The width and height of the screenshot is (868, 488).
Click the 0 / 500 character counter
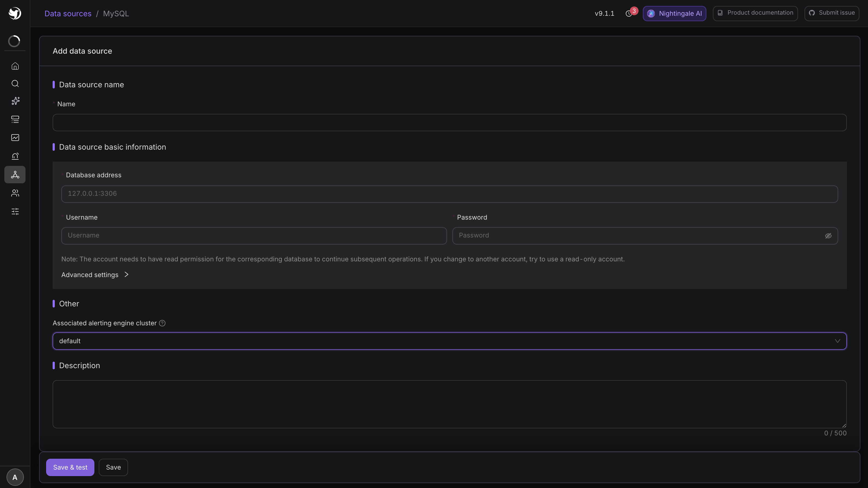pos(835,433)
